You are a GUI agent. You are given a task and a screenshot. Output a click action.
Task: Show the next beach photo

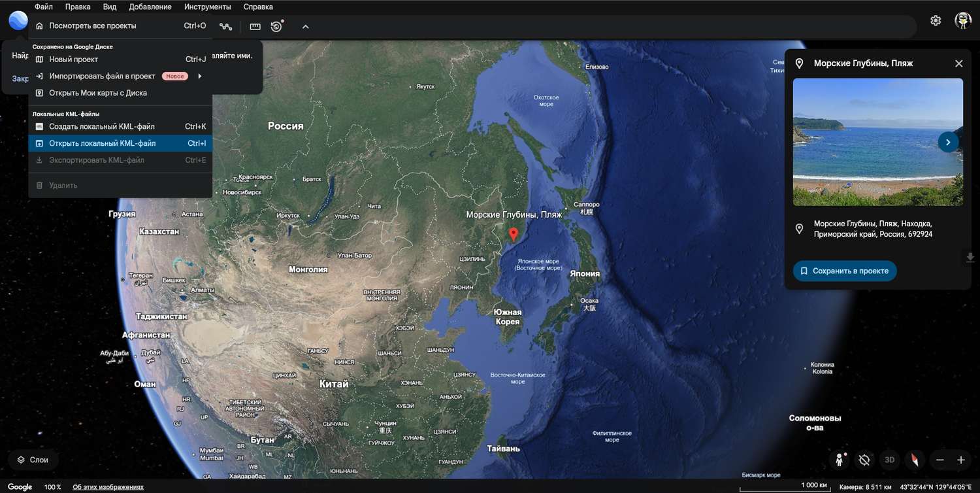point(948,142)
